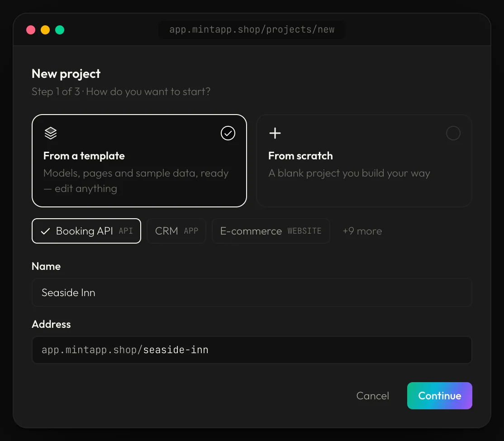
Task: Choose the Booking API template chip
Action: point(86,231)
